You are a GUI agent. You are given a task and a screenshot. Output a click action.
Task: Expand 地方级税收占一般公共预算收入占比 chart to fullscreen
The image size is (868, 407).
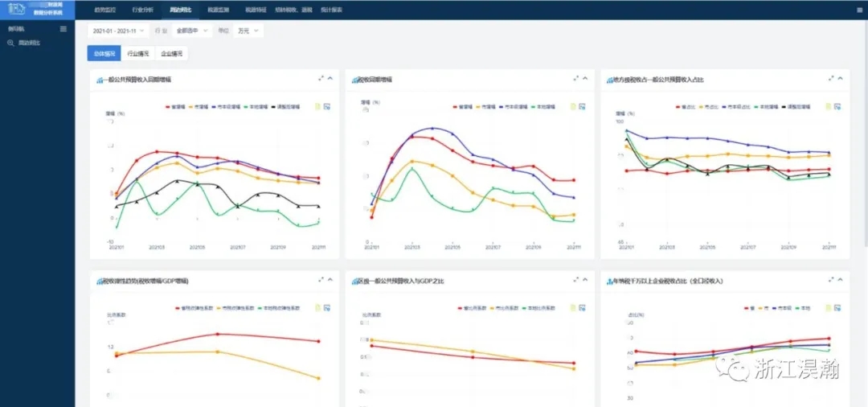(831, 78)
